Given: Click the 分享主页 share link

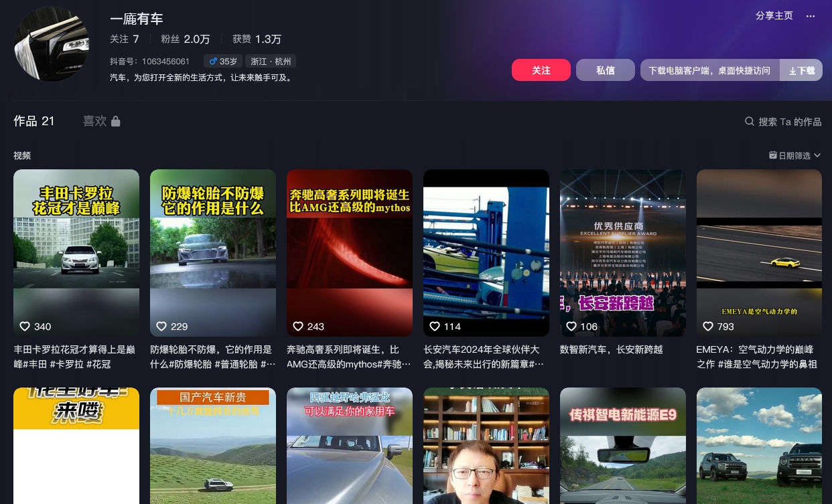Looking at the screenshot, I should [x=774, y=16].
